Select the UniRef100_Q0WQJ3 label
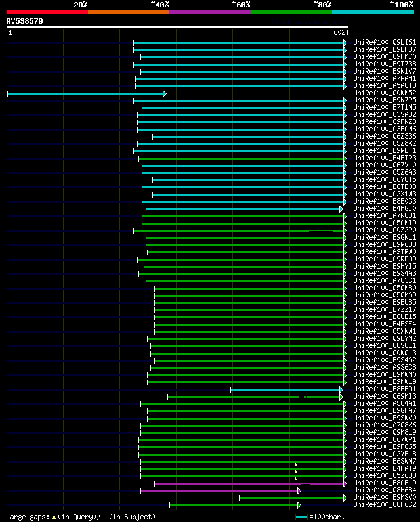The image size is (420, 522). [385, 353]
